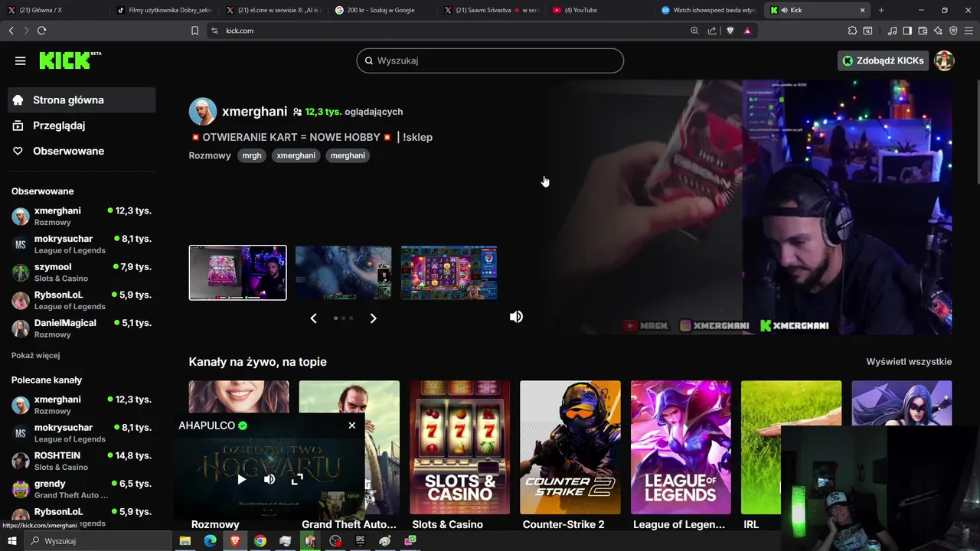Select the first featured stream thumbnail
This screenshot has height=551, width=980.
point(237,272)
